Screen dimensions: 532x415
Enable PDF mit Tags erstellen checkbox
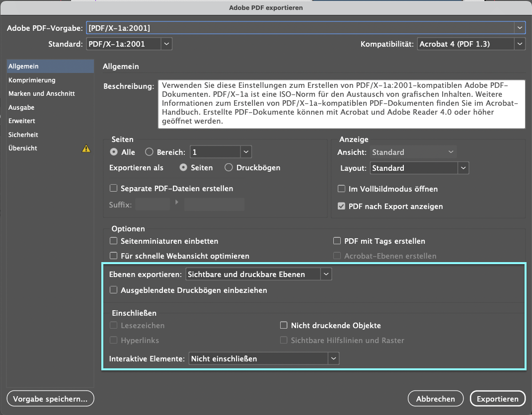click(x=337, y=241)
